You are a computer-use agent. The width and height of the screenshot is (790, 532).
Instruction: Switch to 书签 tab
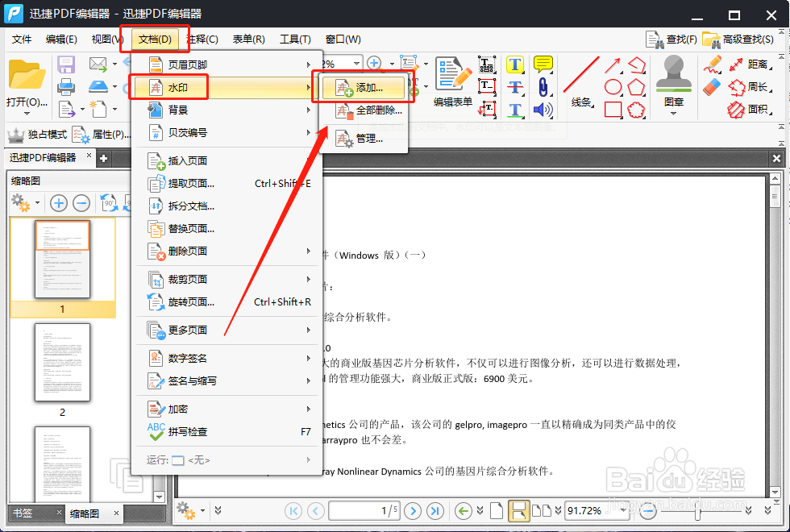point(23,513)
